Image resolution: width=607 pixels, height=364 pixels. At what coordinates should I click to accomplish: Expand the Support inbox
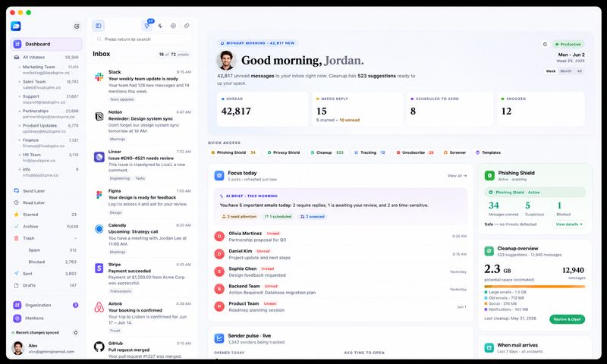coord(19,96)
